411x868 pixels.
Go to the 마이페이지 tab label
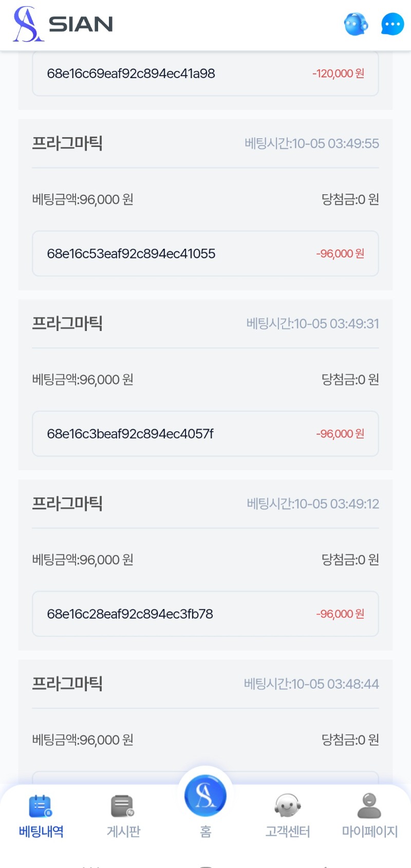(x=370, y=832)
